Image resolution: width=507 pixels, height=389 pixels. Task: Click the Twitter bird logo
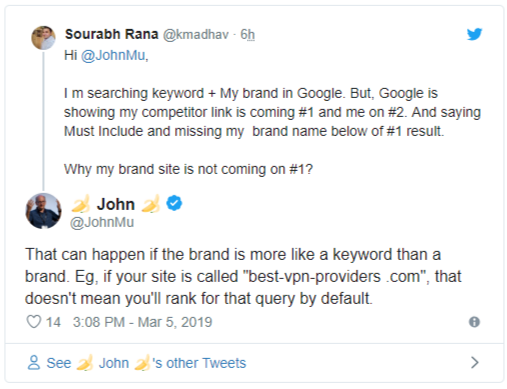tap(474, 34)
